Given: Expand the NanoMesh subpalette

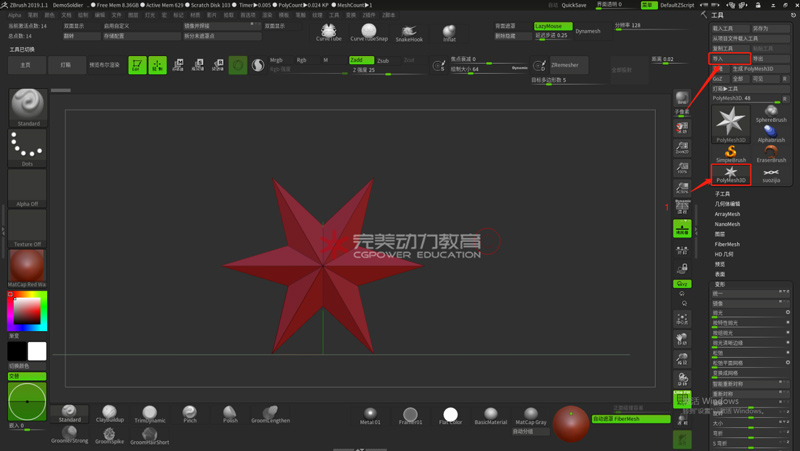Looking at the screenshot, I should 727,223.
